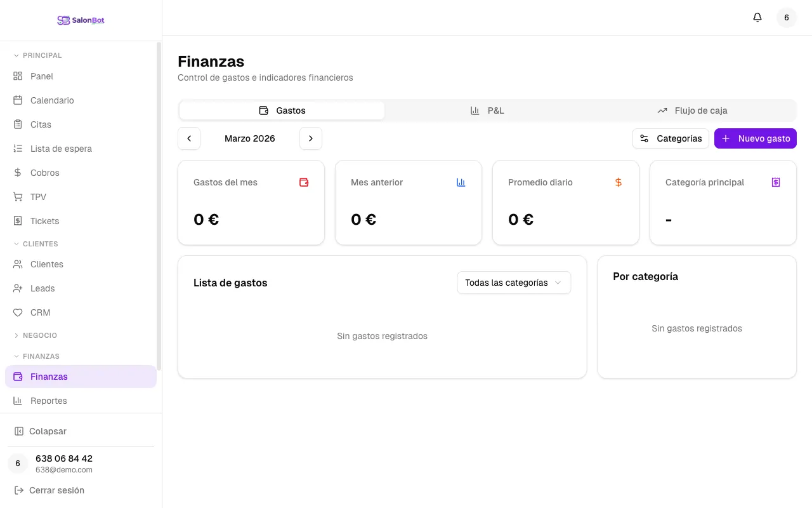Open Cobros via its dollar icon
Screen dimensions: 812x508
tap(18, 172)
